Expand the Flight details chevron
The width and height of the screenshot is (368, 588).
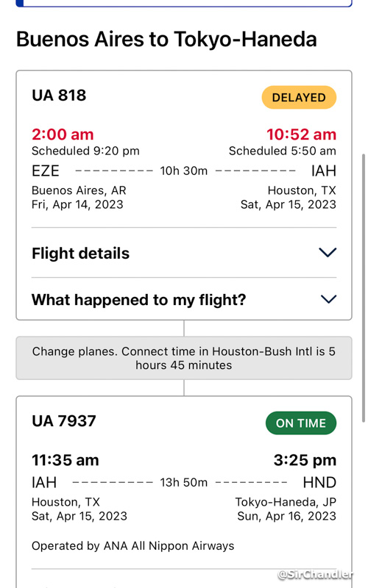pyautogui.click(x=328, y=252)
